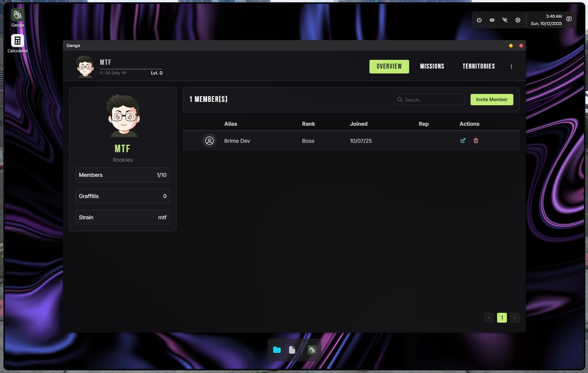
Task: Launch the Calculator desktop shortcut
Action: point(17,44)
